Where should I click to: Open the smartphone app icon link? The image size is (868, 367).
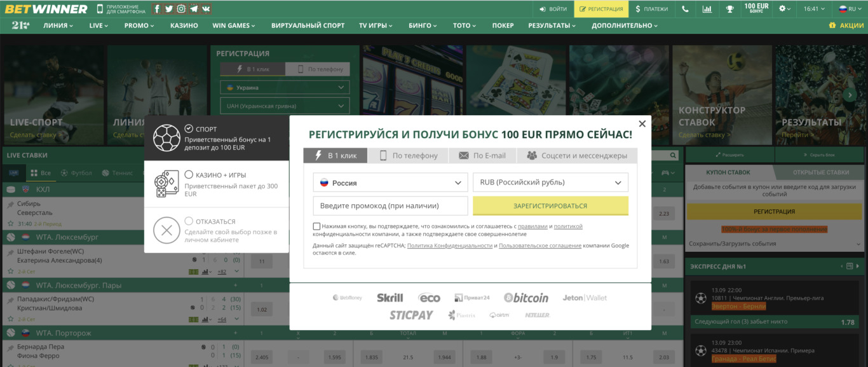coord(100,9)
